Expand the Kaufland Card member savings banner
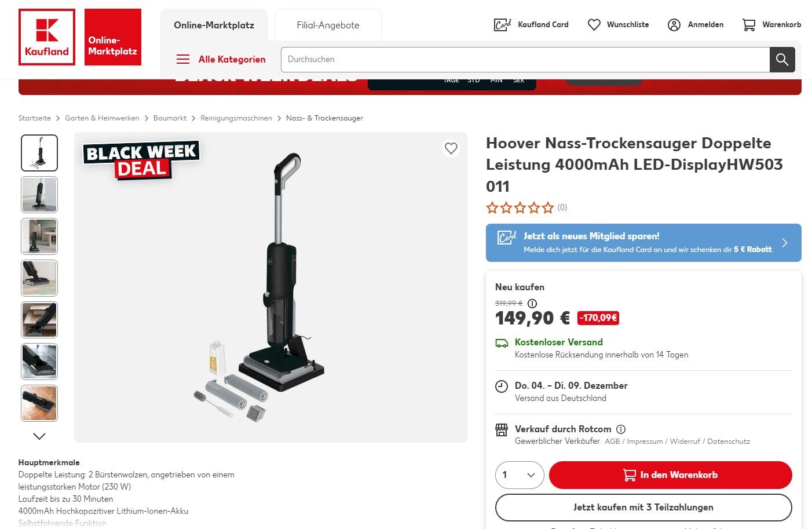Viewport: 812px width, 529px height. point(643,243)
